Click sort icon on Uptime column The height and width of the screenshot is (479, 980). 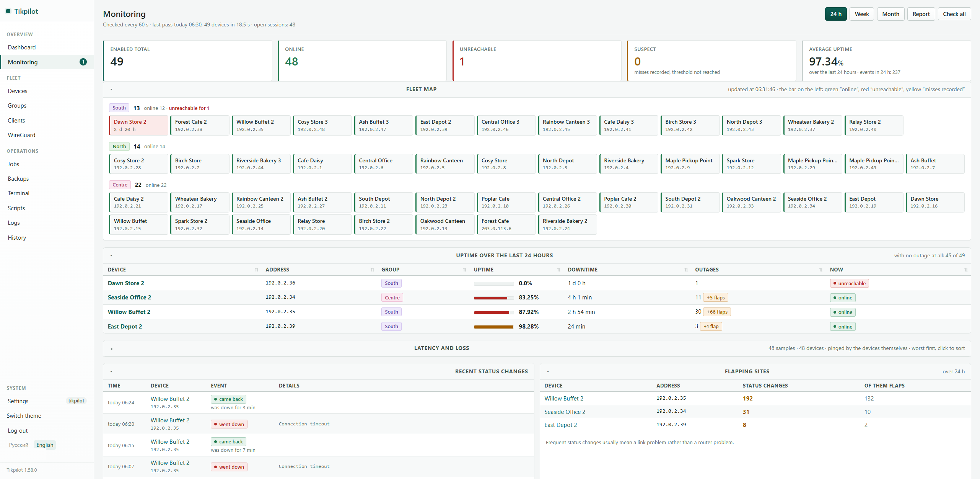coord(559,270)
